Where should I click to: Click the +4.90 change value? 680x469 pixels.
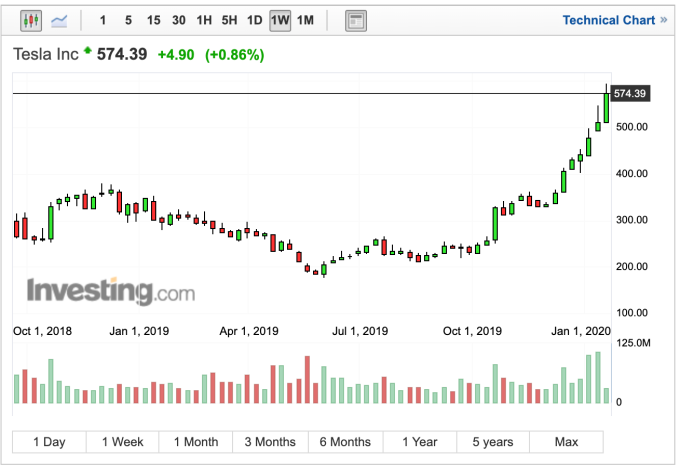176,55
